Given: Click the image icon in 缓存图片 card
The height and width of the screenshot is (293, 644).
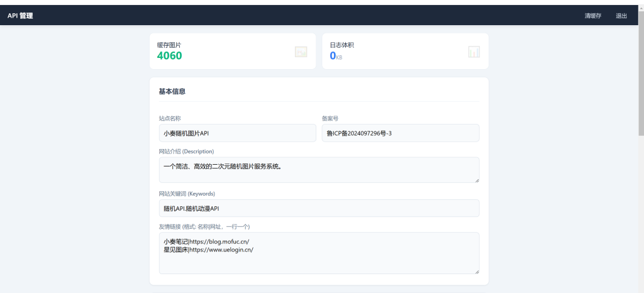Looking at the screenshot, I should click(x=301, y=52).
